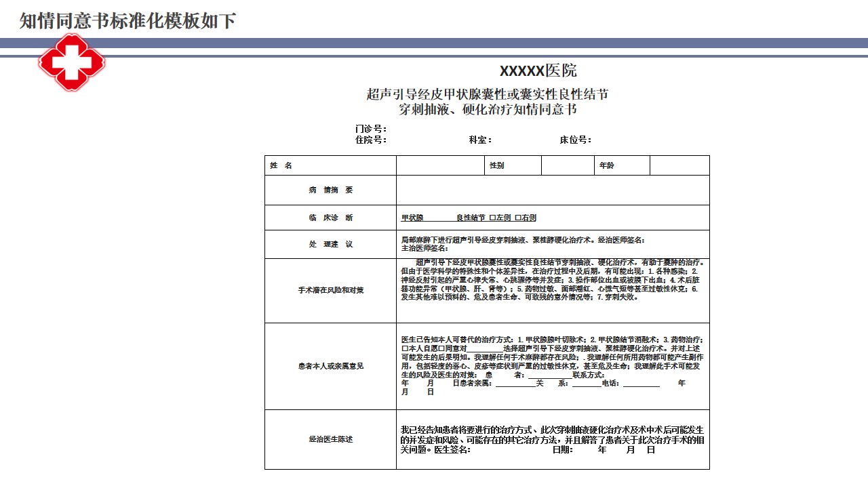This screenshot has height=488, width=868.
Task: Click the empty field after 年龄
Action: [x=679, y=165]
